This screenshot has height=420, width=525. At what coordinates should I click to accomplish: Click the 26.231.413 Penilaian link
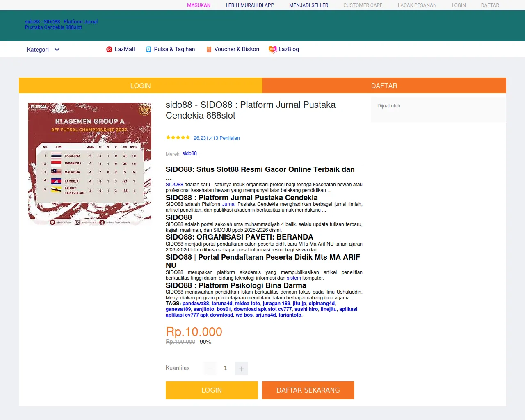pos(217,138)
